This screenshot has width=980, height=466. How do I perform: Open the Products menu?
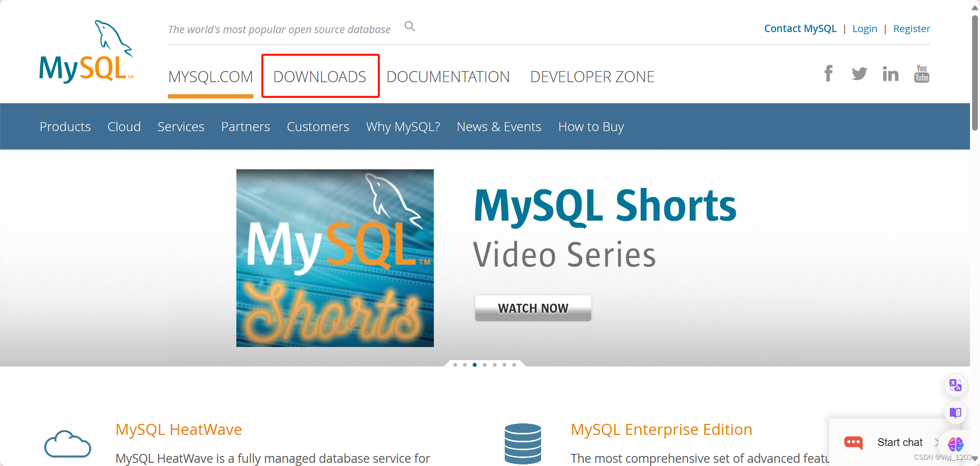click(x=65, y=127)
